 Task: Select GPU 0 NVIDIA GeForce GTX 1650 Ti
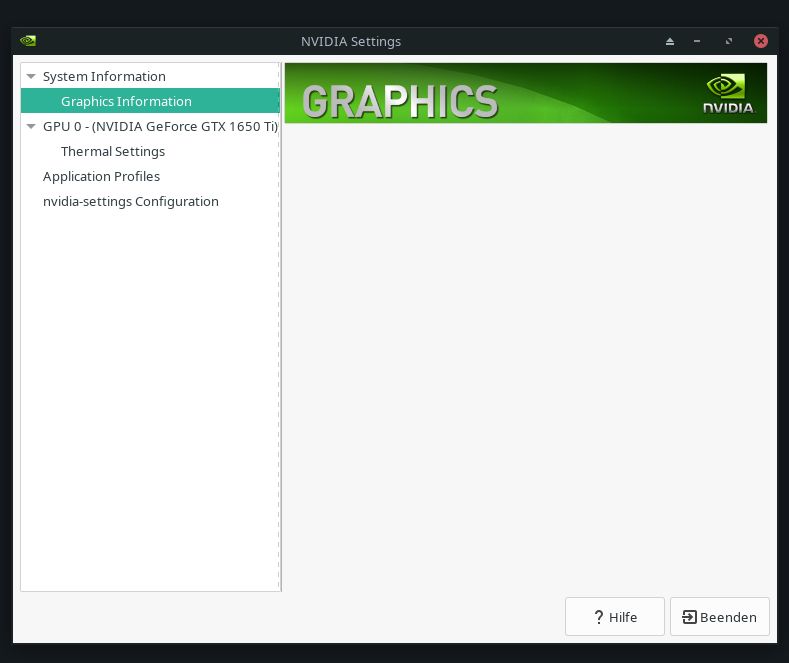pyautogui.click(x=159, y=127)
